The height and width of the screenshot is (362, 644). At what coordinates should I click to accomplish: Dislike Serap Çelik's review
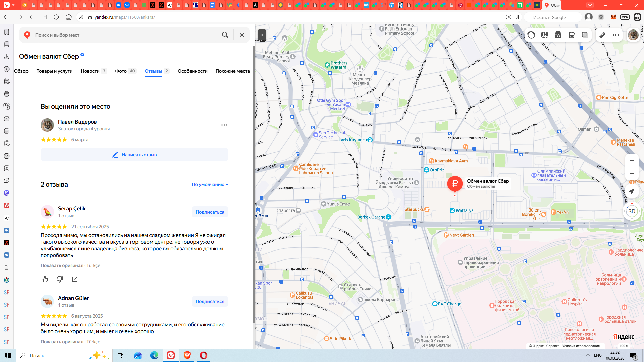coord(60,279)
